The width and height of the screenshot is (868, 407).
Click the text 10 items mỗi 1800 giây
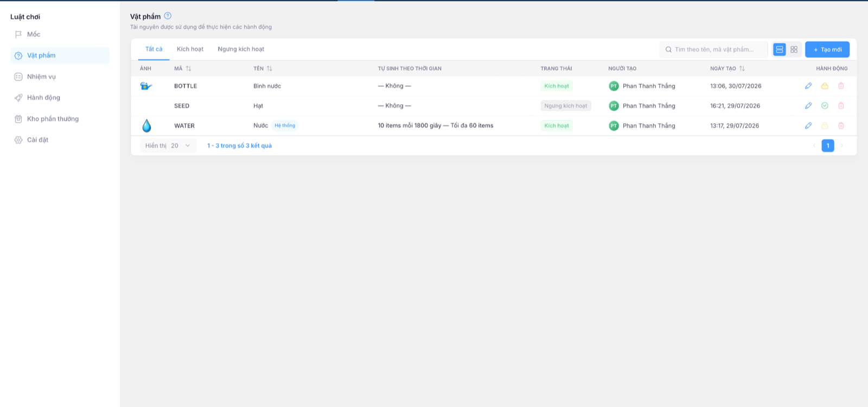click(410, 125)
